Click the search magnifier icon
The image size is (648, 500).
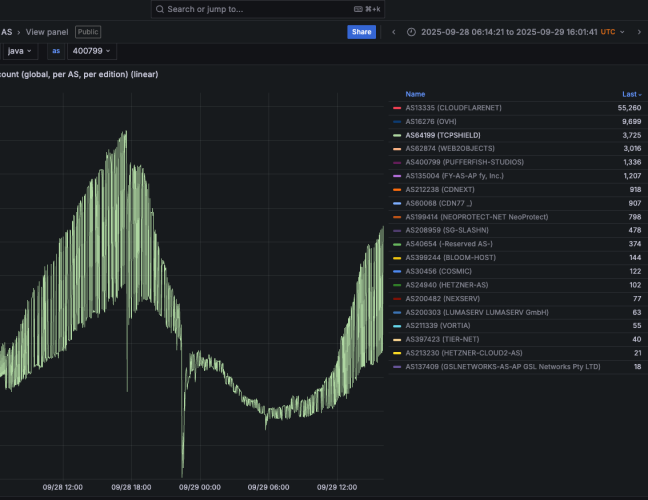(161, 9)
